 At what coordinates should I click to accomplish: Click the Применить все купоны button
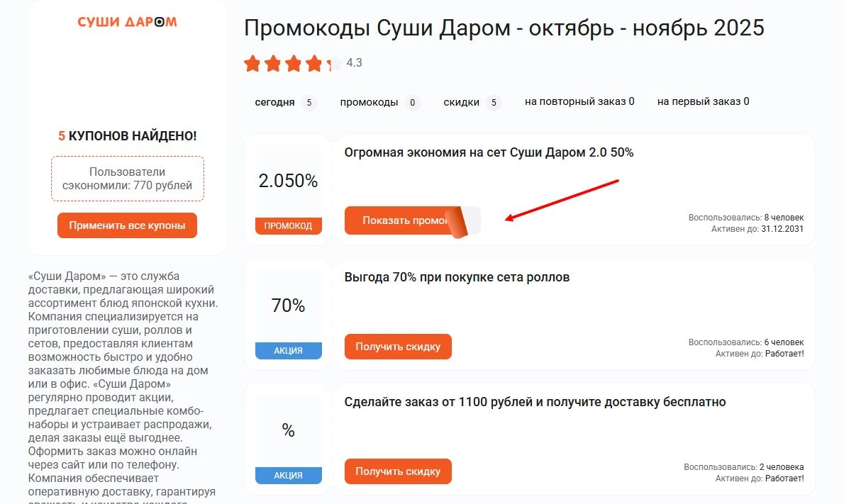[127, 225]
